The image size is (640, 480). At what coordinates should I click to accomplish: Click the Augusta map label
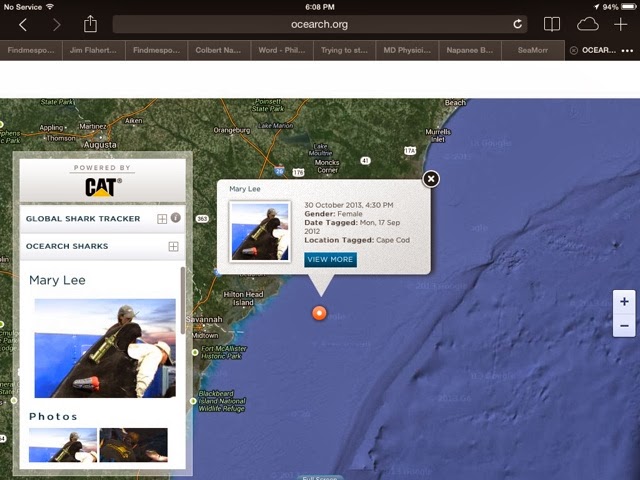pyautogui.click(x=100, y=145)
